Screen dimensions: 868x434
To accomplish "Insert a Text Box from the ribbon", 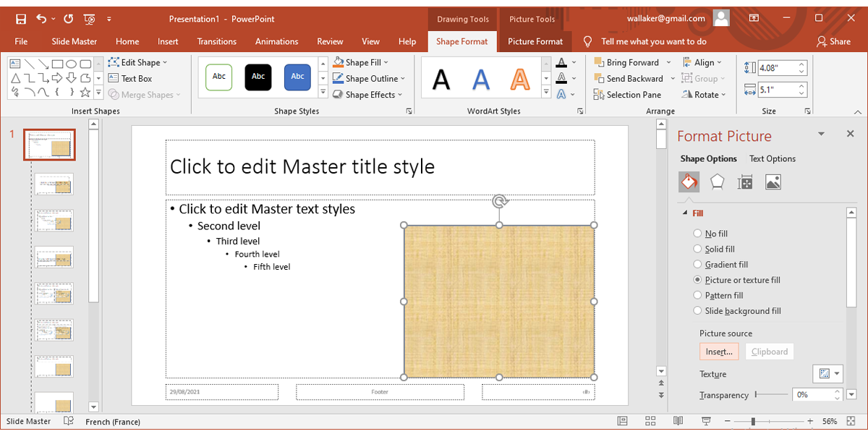I will tap(130, 78).
